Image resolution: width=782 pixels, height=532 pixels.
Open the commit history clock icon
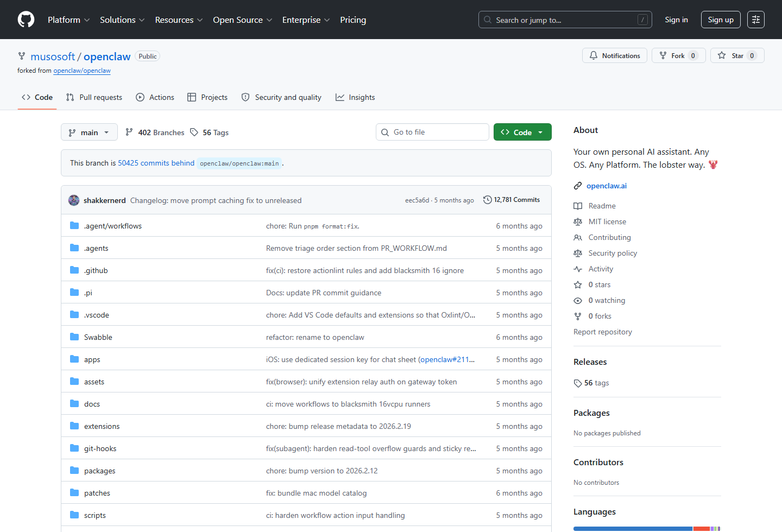coord(488,200)
